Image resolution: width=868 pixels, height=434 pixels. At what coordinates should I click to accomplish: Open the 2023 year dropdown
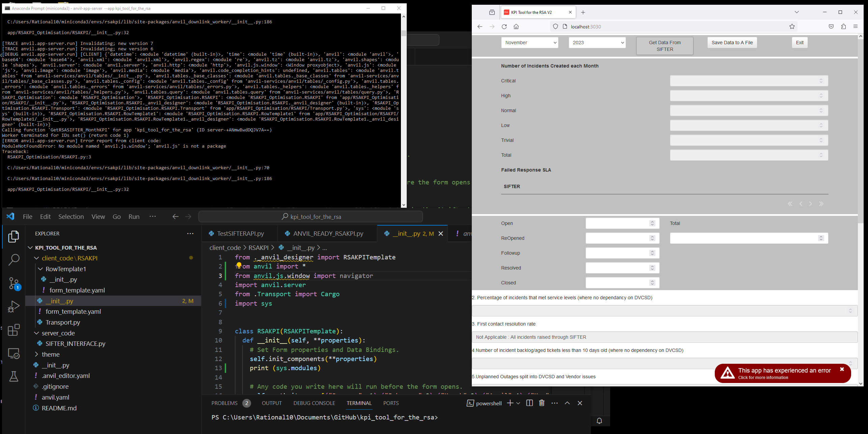[597, 43]
